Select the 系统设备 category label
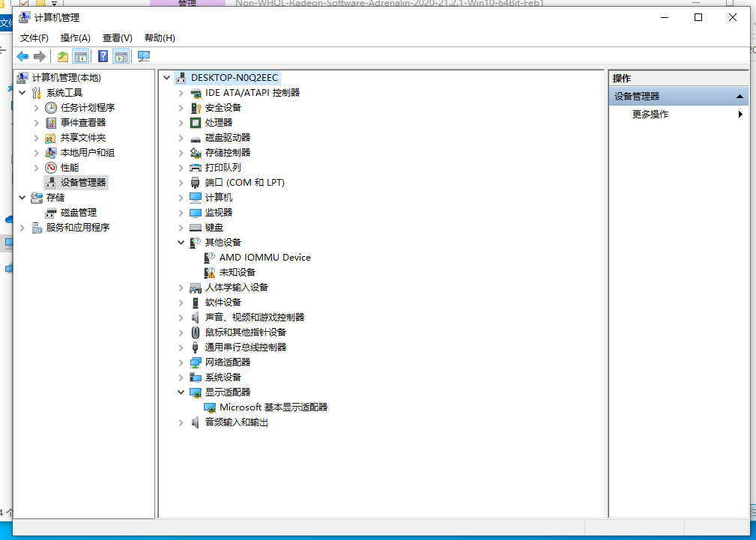The width and height of the screenshot is (756, 540). pos(223,377)
